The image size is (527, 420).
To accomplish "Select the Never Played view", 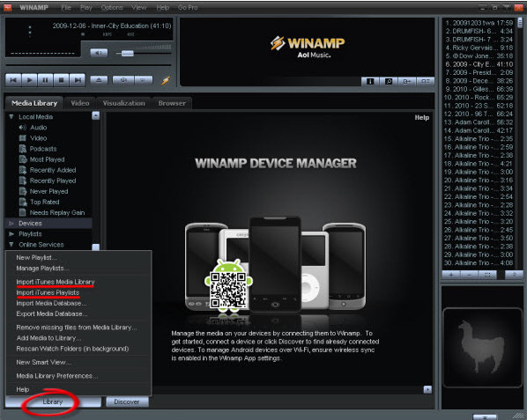I will click(x=48, y=191).
